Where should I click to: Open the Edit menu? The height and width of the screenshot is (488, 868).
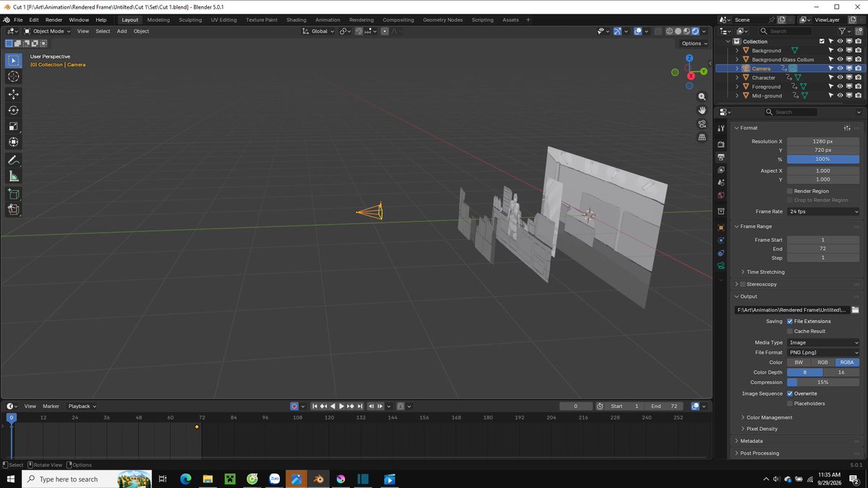point(34,20)
